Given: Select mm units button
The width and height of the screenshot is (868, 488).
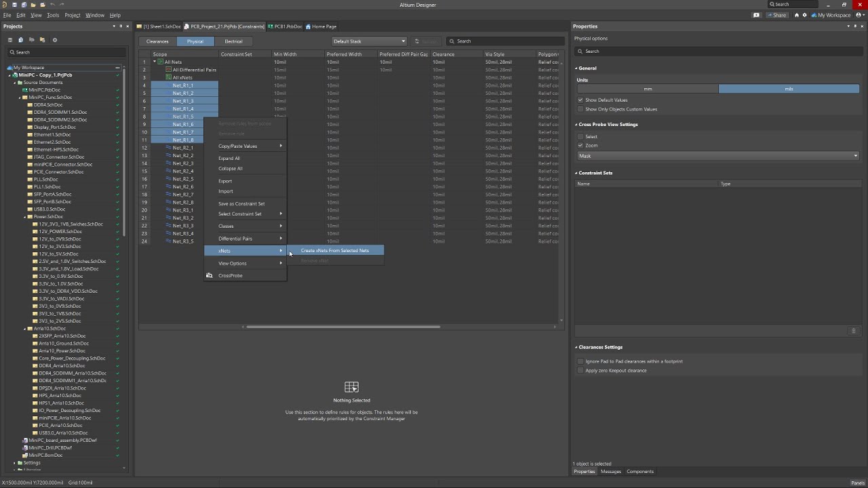Looking at the screenshot, I should [648, 89].
